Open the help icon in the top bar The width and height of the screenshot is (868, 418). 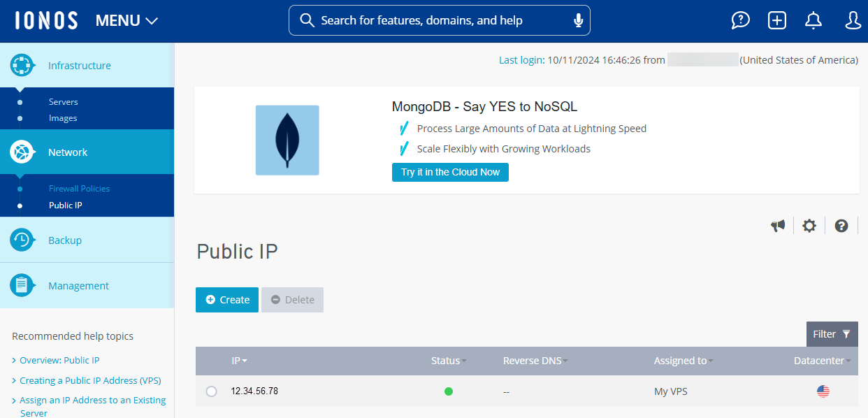(x=740, y=20)
